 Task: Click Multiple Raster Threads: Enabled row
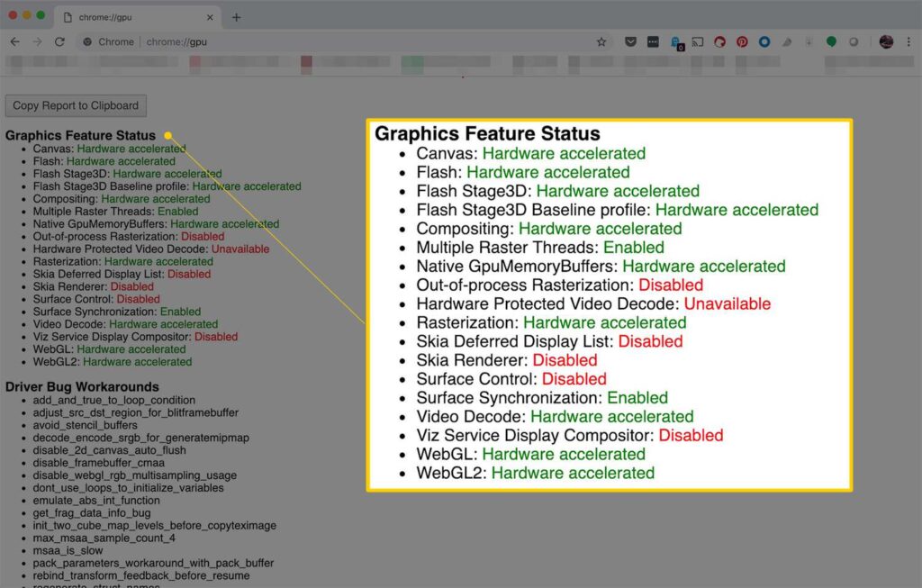115,211
